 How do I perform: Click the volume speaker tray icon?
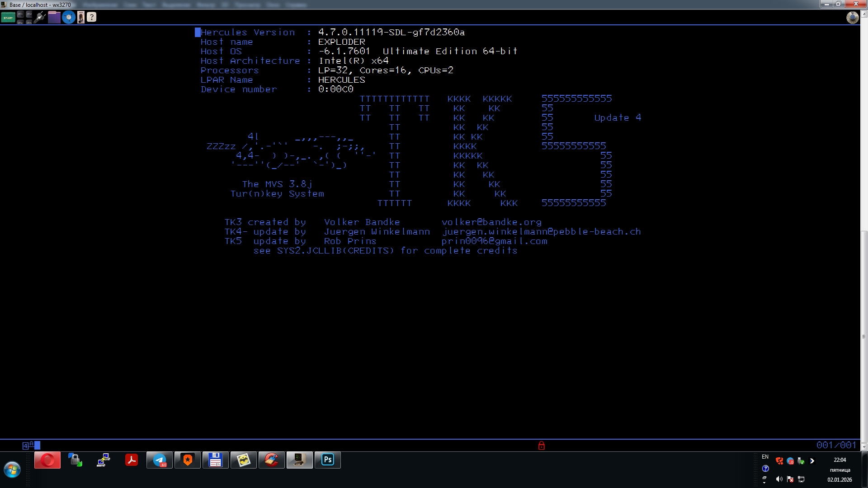[779, 479]
